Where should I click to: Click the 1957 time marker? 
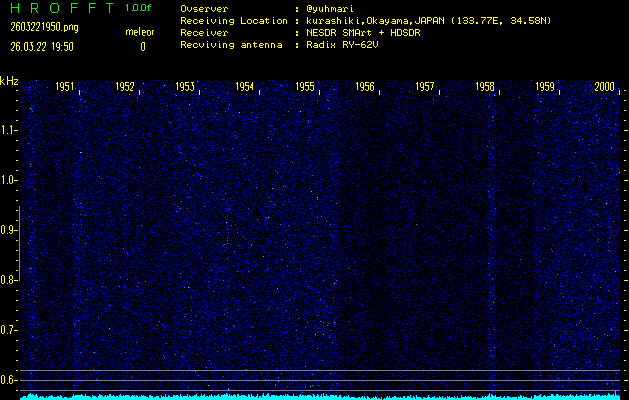pyautogui.click(x=425, y=87)
